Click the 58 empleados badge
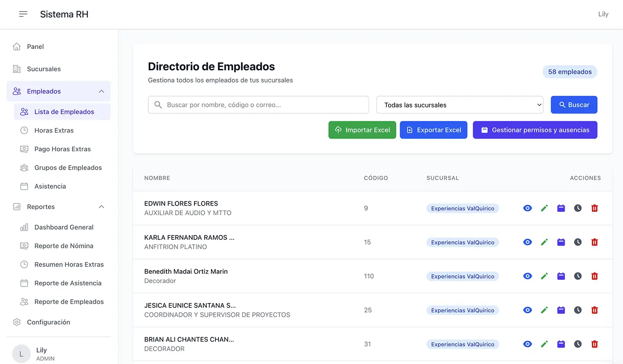Screen dimensions: 623x364 click(570, 72)
